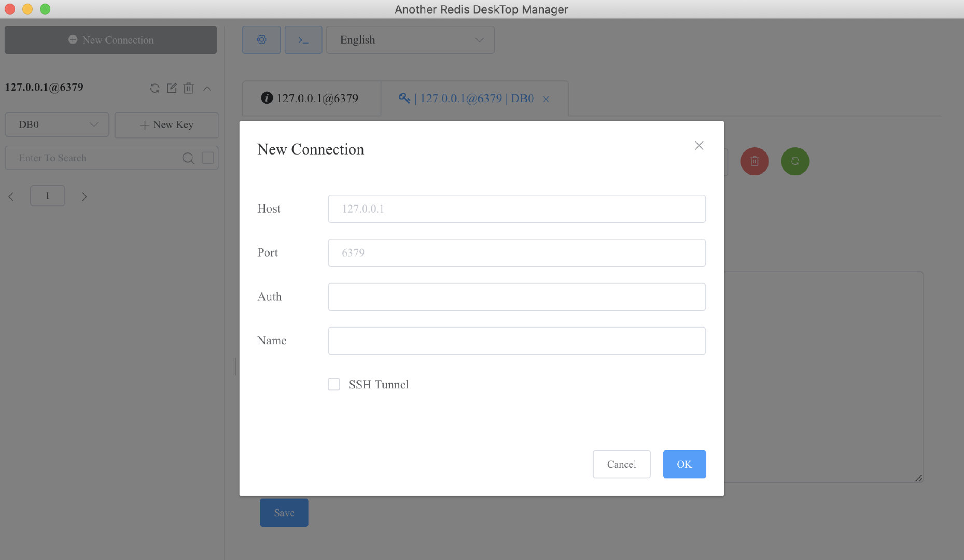The image size is (964, 560).
Task: Click the textarea resize handle
Action: (x=918, y=478)
